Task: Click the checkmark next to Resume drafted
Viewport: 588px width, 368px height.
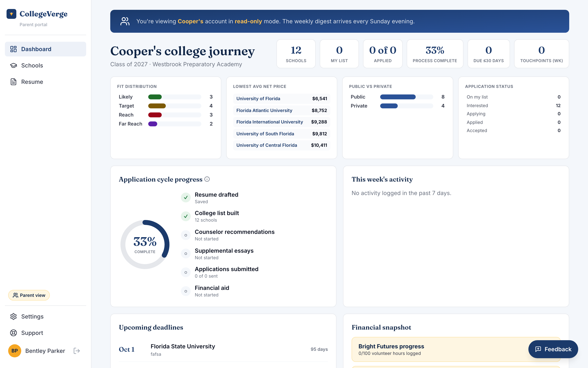Action: pos(186,197)
